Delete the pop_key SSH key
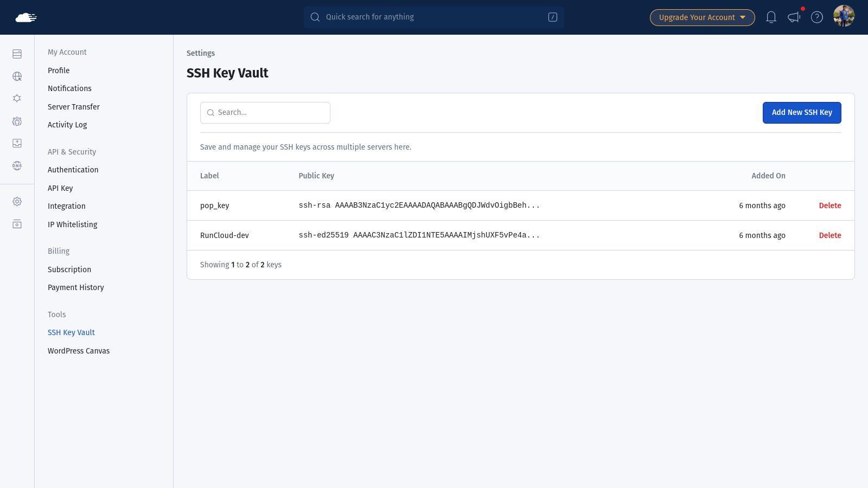The image size is (868, 488). [x=830, y=206]
